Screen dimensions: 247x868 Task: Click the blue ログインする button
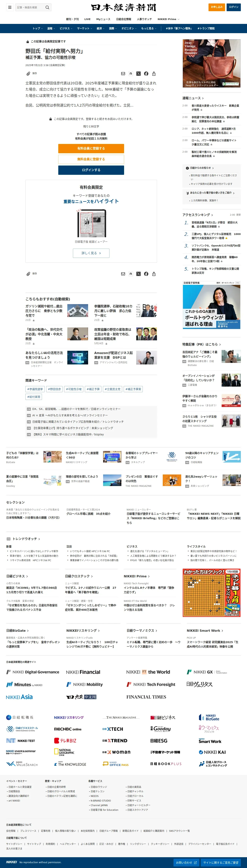[x=91, y=170]
